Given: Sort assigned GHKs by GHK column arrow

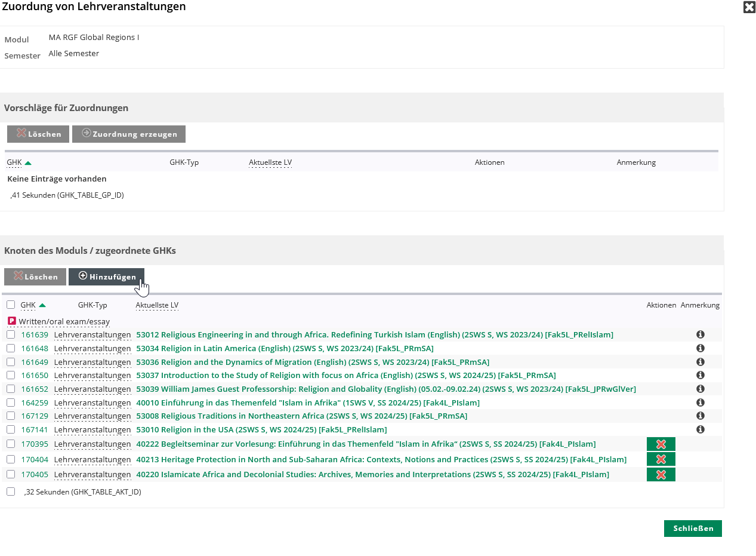Looking at the screenshot, I should [42, 305].
